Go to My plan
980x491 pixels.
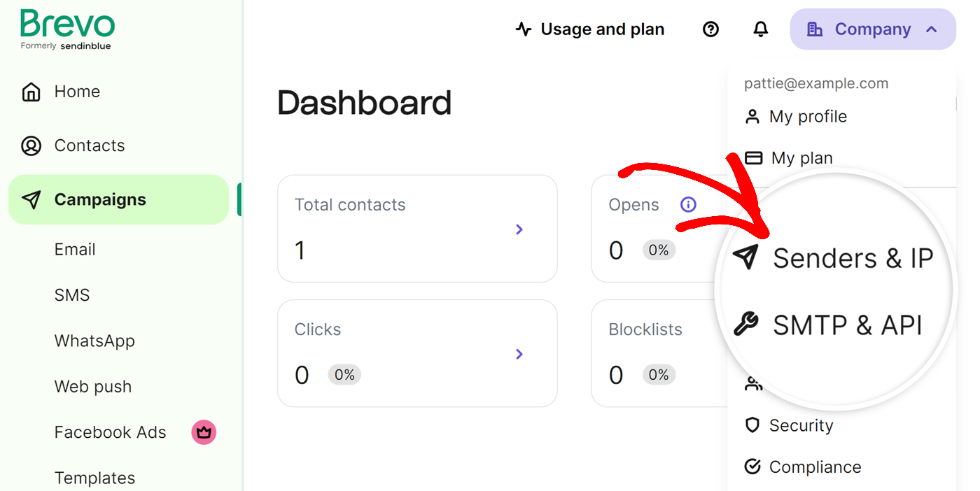pos(801,158)
